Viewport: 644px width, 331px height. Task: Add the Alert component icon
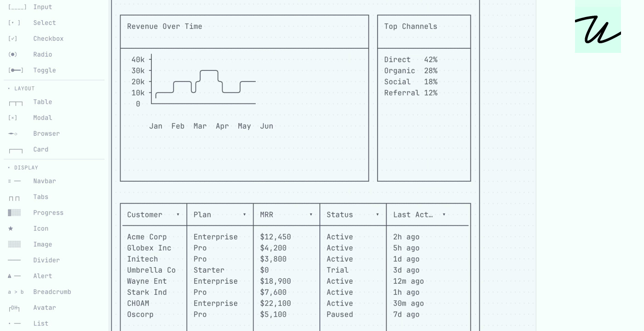coord(14,276)
